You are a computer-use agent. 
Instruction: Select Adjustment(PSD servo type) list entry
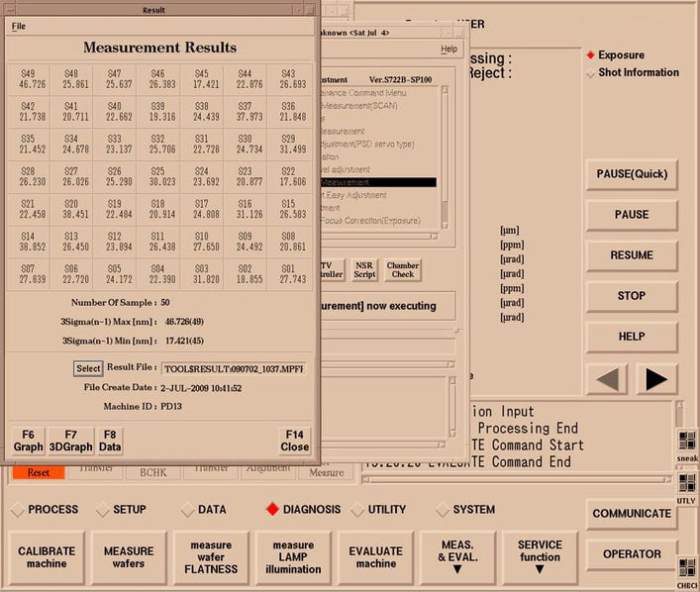click(x=368, y=145)
